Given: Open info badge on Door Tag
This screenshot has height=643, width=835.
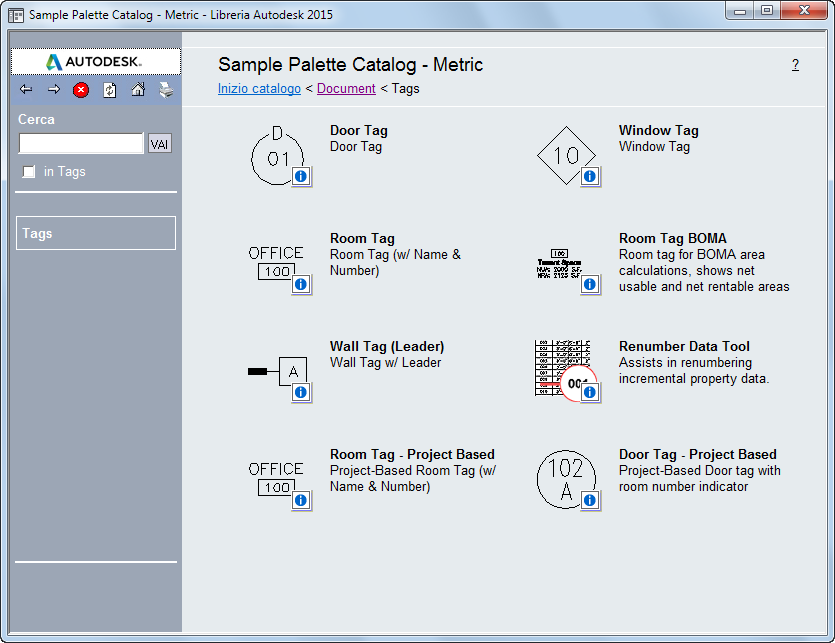Looking at the screenshot, I should 301,176.
